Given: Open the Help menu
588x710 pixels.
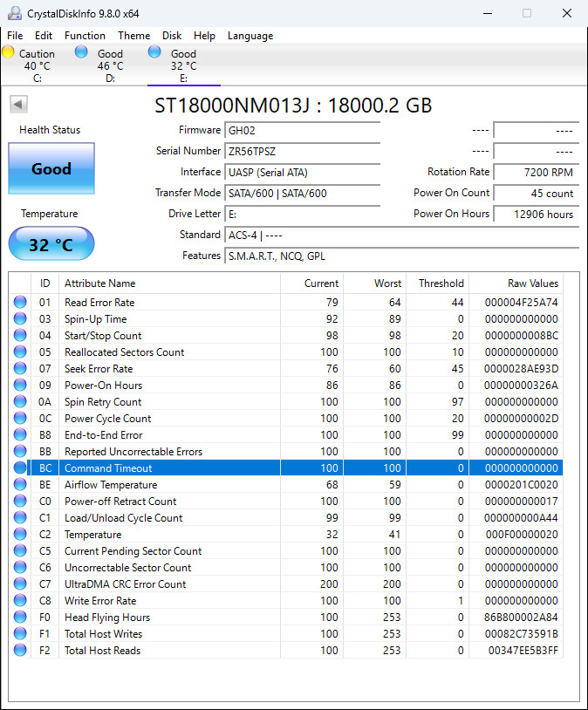Looking at the screenshot, I should coord(204,35).
